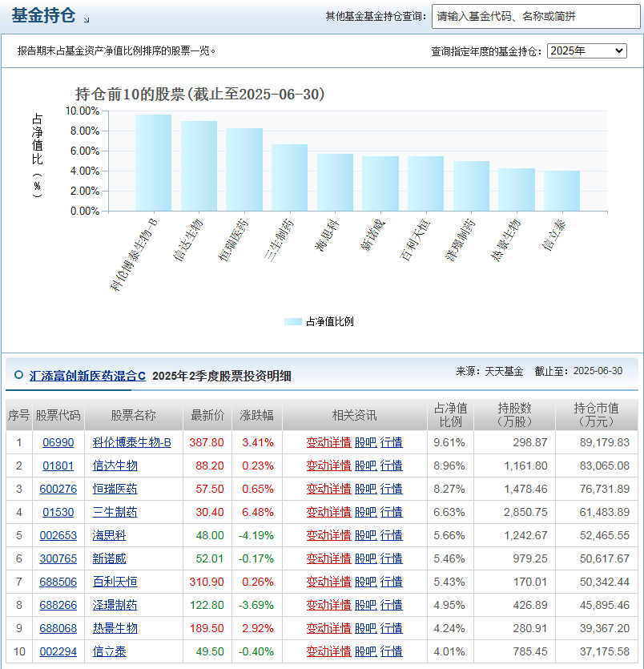Screen dimensions: 644x669
Task: Open 海思科 stock name link
Action: [109, 535]
